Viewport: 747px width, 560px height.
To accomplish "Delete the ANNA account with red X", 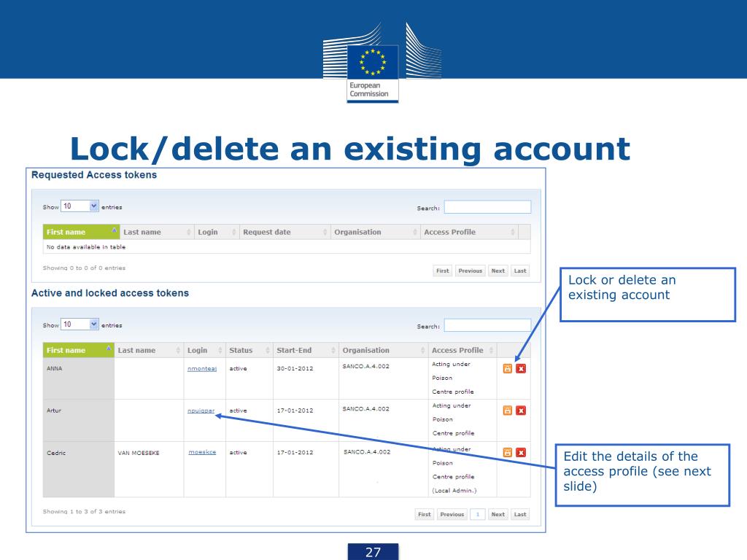I will click(521, 368).
